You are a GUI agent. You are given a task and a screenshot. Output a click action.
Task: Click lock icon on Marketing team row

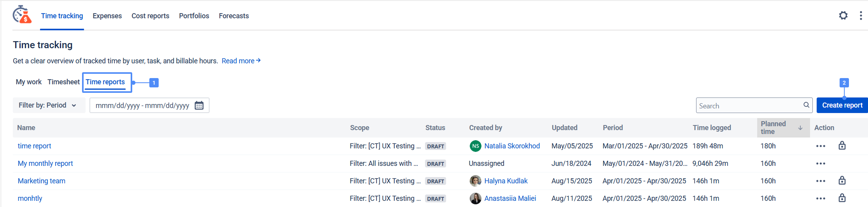842,181
